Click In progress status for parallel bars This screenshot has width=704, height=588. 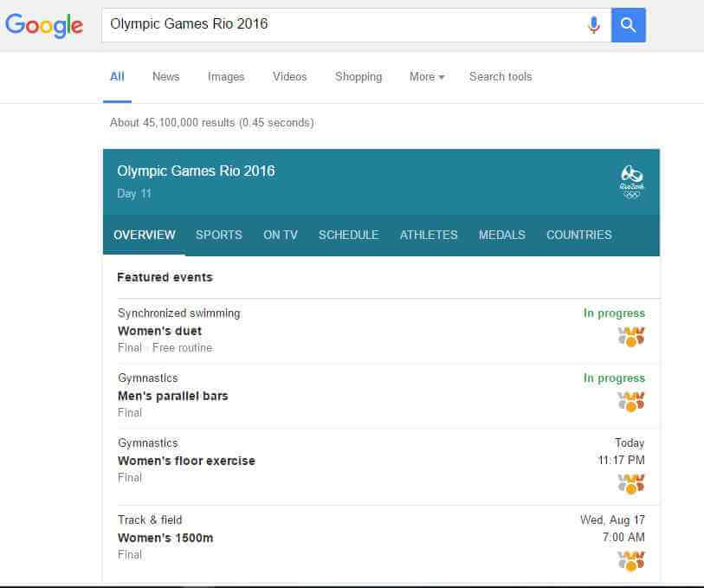(614, 378)
